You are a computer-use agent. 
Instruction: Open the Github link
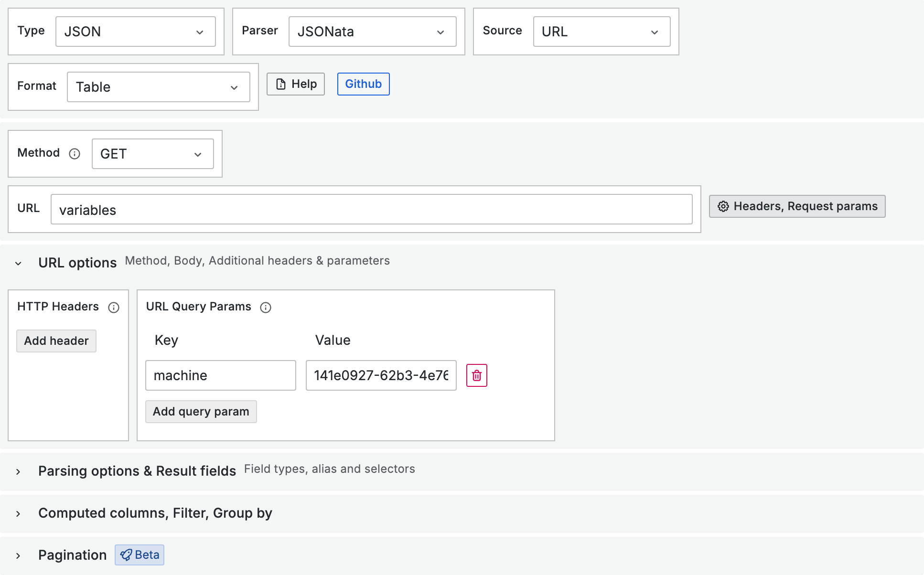point(363,84)
